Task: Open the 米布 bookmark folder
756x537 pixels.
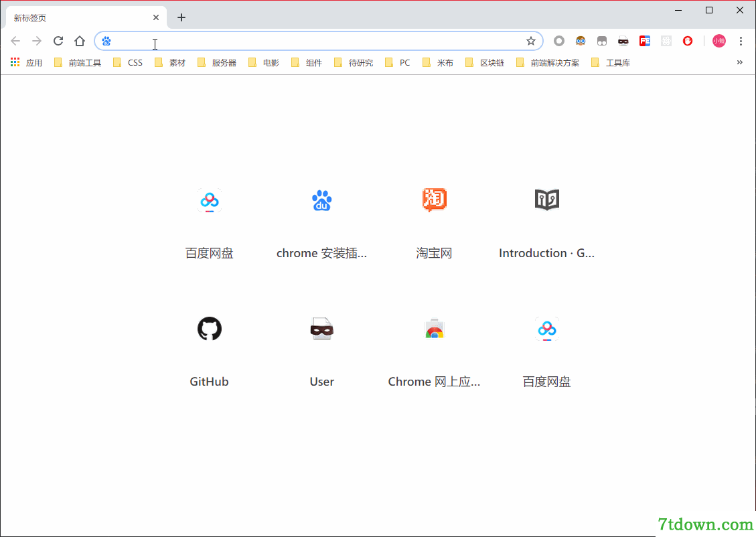Action: point(438,63)
